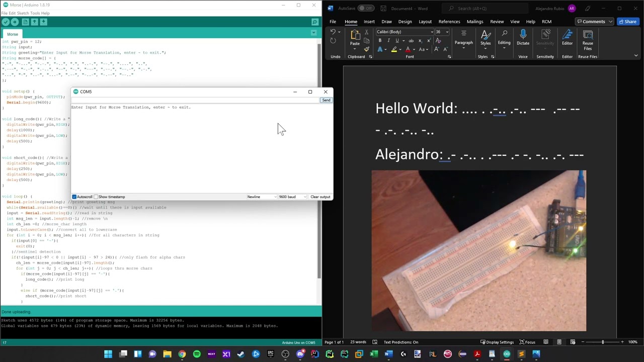Viewport: 644px width, 362px height.
Task: Open the font name dropdown in Word
Action: pyautogui.click(x=432, y=32)
